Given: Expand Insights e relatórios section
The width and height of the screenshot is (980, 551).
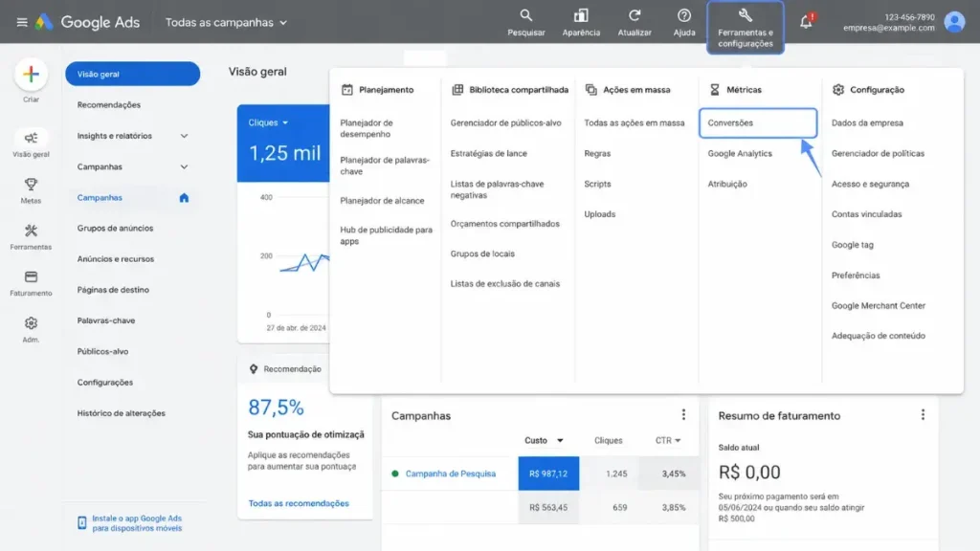Looking at the screenshot, I should 184,136.
